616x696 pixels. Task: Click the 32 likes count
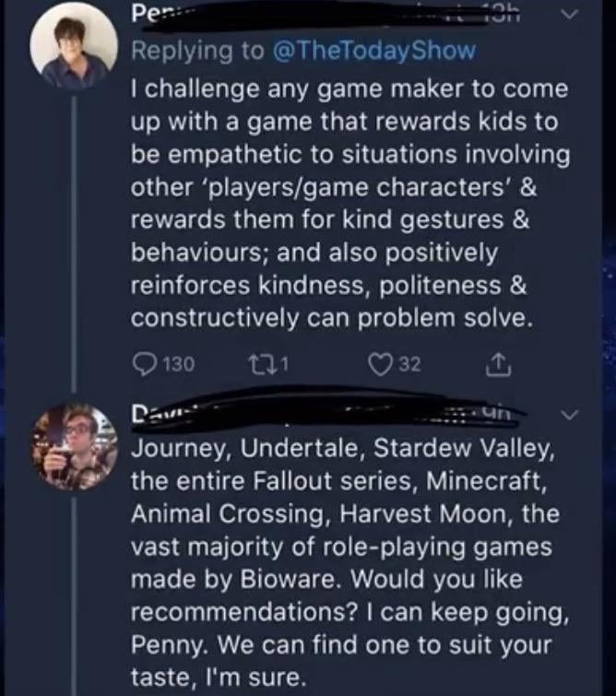click(x=409, y=365)
